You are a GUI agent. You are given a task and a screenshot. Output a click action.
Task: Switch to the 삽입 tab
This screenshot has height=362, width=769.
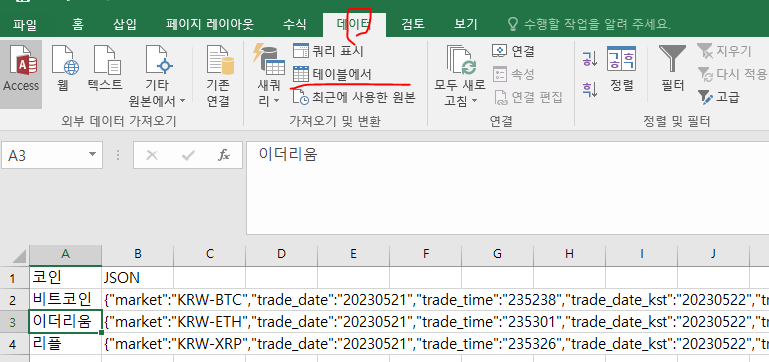[125, 24]
